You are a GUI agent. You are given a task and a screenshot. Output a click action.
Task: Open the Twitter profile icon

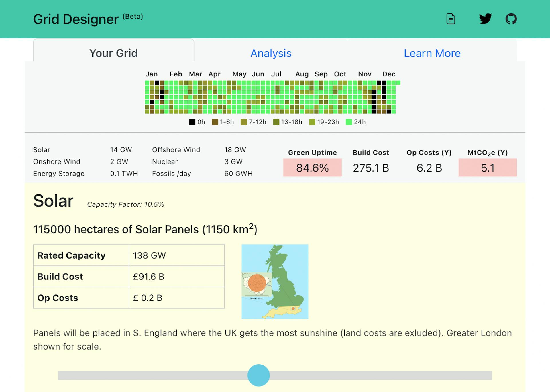[x=485, y=19]
